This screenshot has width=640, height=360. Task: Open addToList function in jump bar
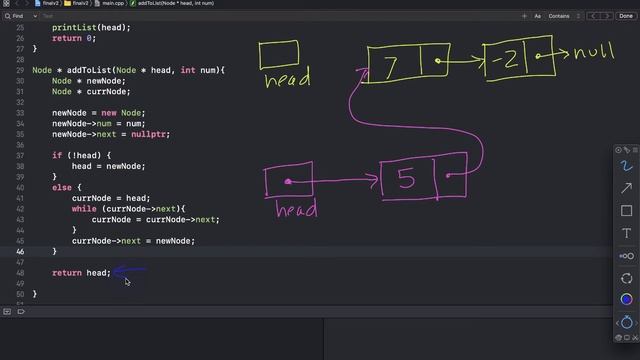172,3
